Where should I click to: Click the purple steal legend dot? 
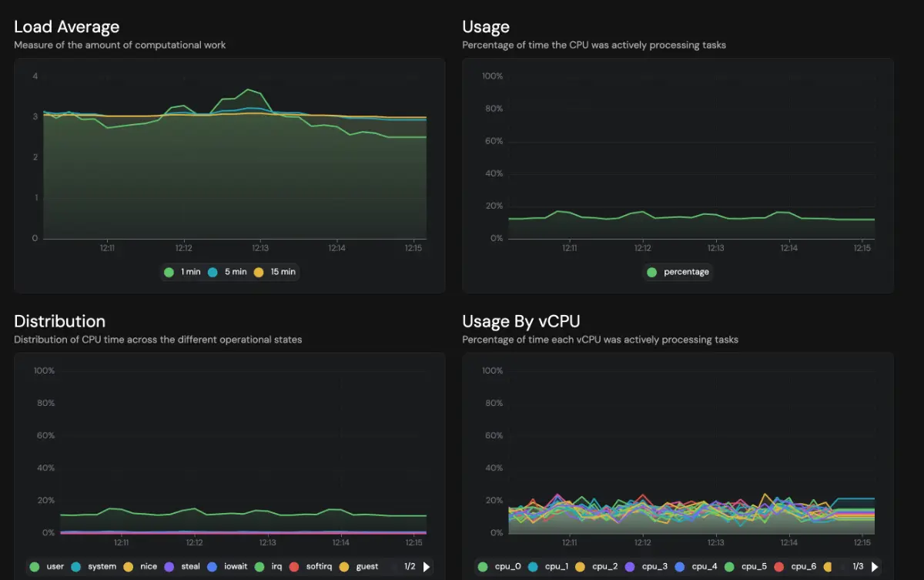tap(169, 567)
